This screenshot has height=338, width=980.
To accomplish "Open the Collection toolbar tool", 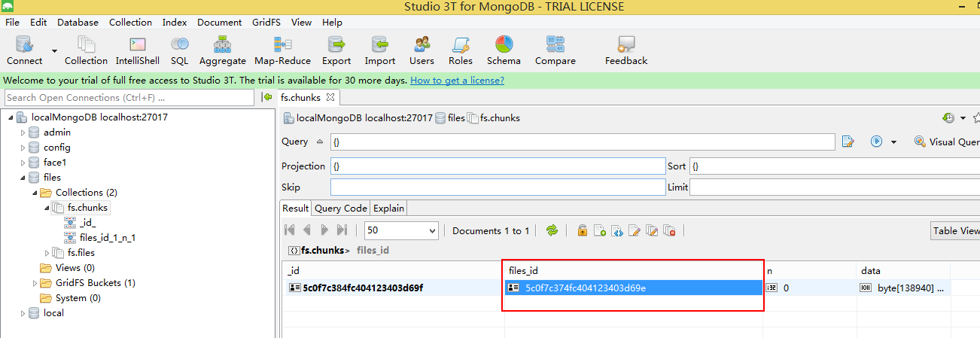I will click(86, 50).
